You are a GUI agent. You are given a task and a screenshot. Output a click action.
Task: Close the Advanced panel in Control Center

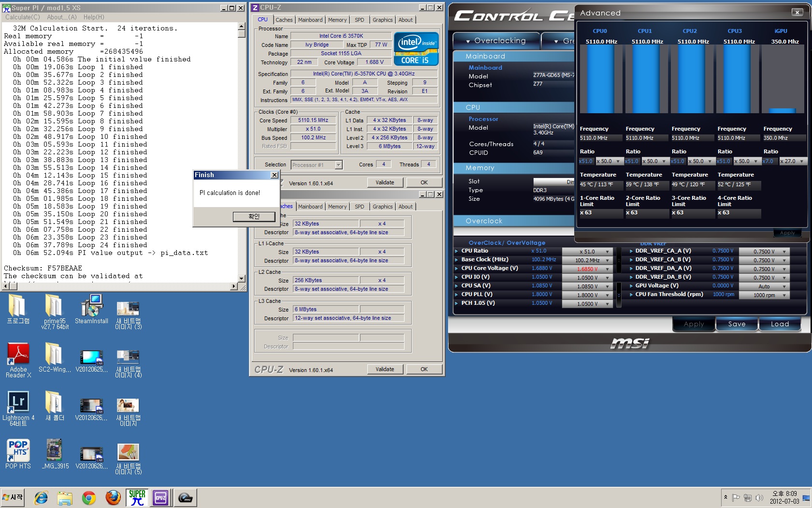(x=797, y=12)
